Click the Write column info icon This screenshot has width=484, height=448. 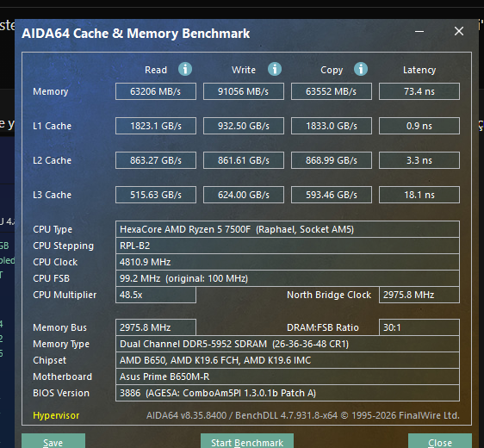(275, 69)
